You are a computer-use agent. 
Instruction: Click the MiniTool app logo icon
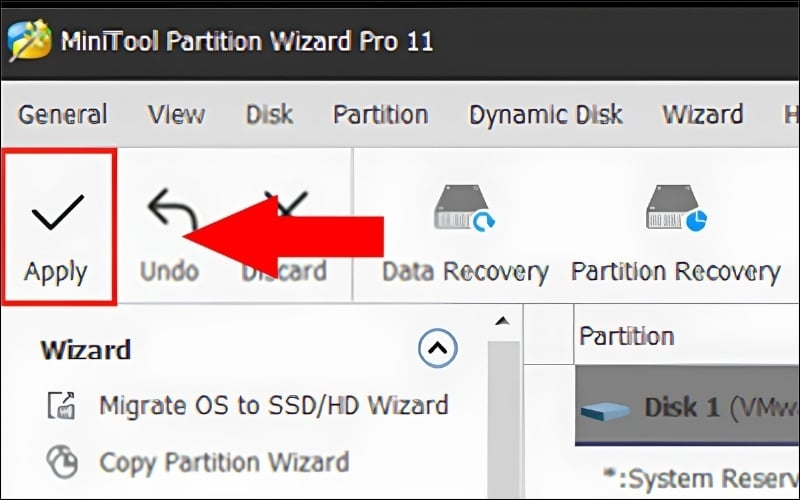tap(29, 42)
